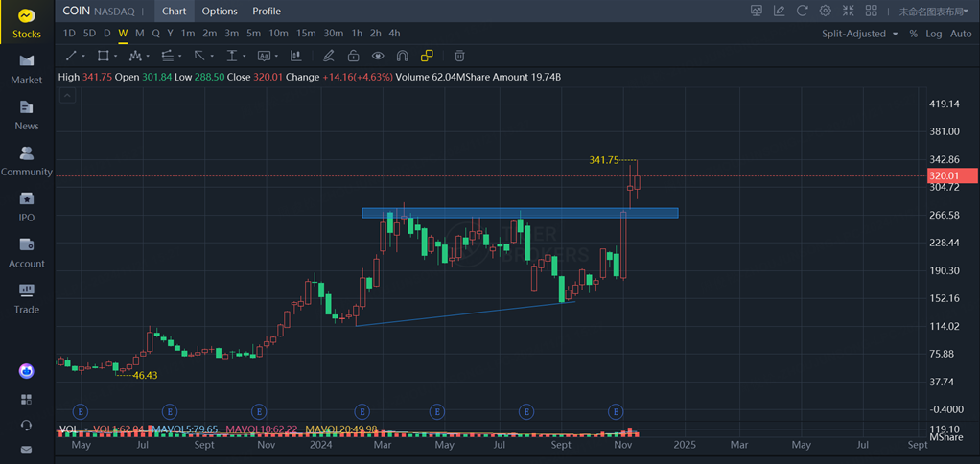Viewport: 980px width, 464px height.
Task: Select the arrow annotation tool
Action: (199, 57)
